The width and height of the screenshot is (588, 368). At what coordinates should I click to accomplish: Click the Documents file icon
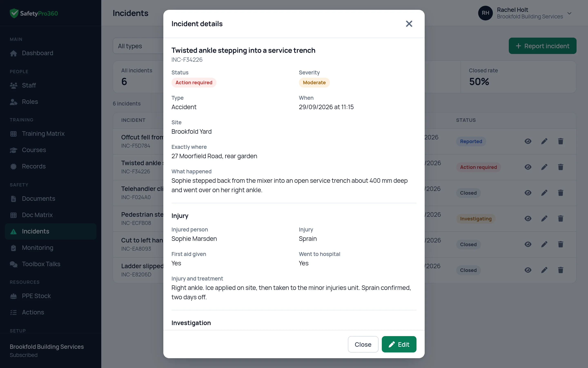click(x=14, y=199)
